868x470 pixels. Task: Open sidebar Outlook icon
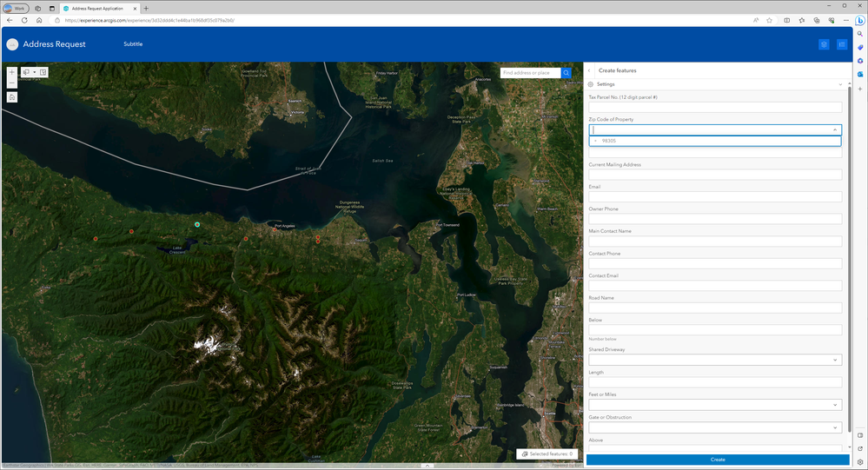point(859,74)
